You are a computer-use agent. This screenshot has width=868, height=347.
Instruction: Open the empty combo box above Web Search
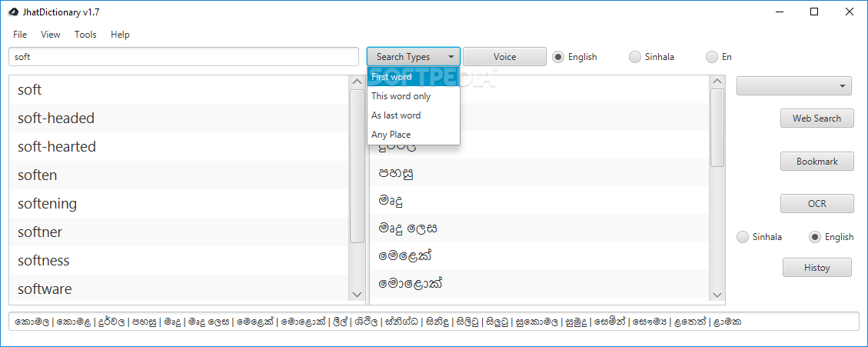pos(794,86)
